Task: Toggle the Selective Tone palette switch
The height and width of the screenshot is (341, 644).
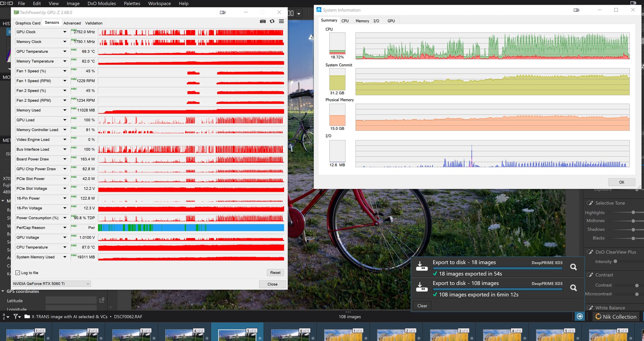Action: pos(590,203)
